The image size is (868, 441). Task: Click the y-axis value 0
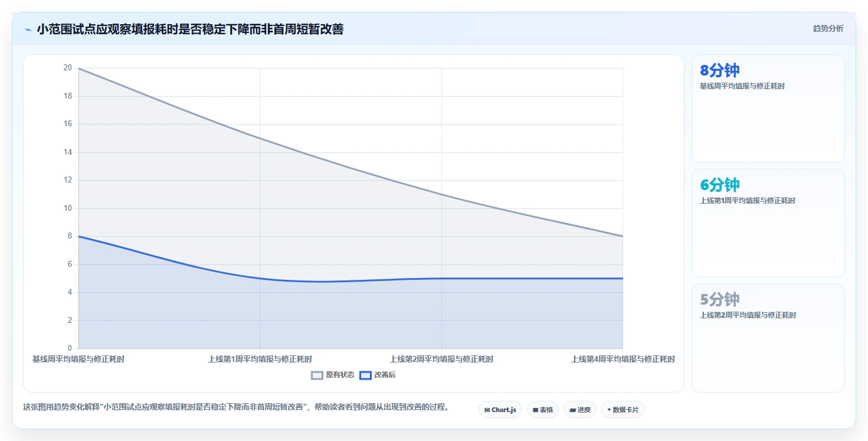click(x=70, y=348)
